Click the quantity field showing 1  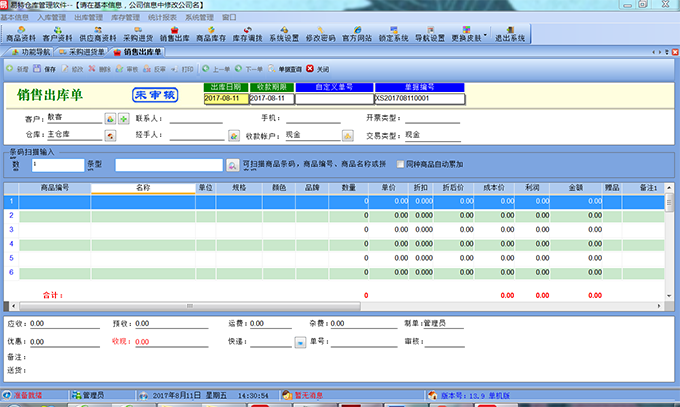58,165
